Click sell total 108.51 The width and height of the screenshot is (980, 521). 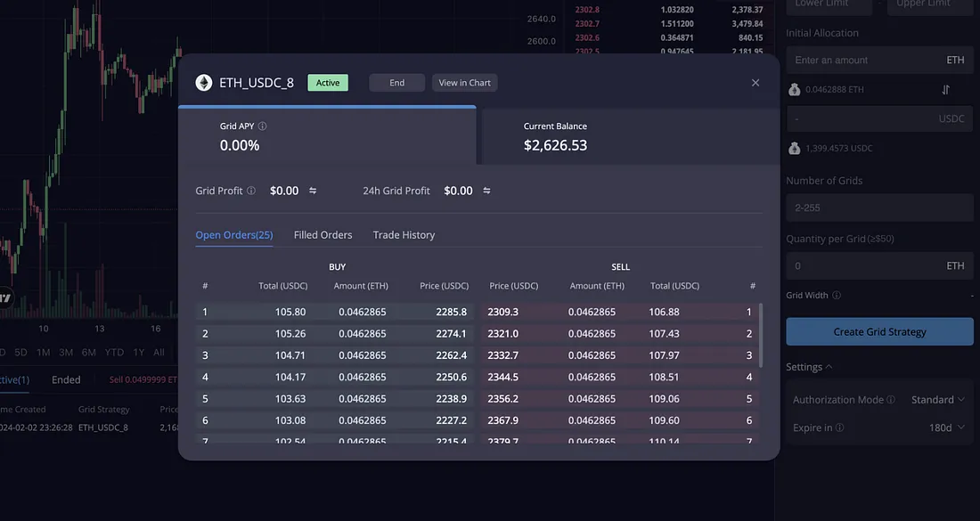click(x=664, y=378)
